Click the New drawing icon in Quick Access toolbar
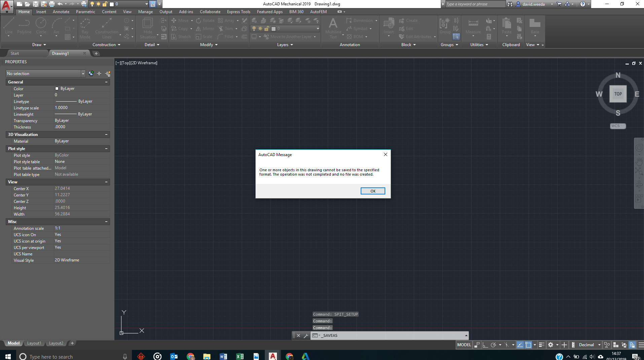Image resolution: width=644 pixels, height=360 pixels. tap(20, 4)
